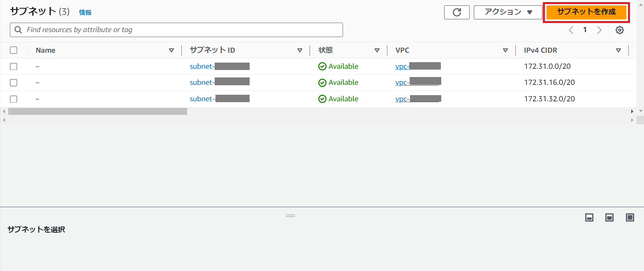
Task: Set split panel to half height
Action: click(609, 217)
